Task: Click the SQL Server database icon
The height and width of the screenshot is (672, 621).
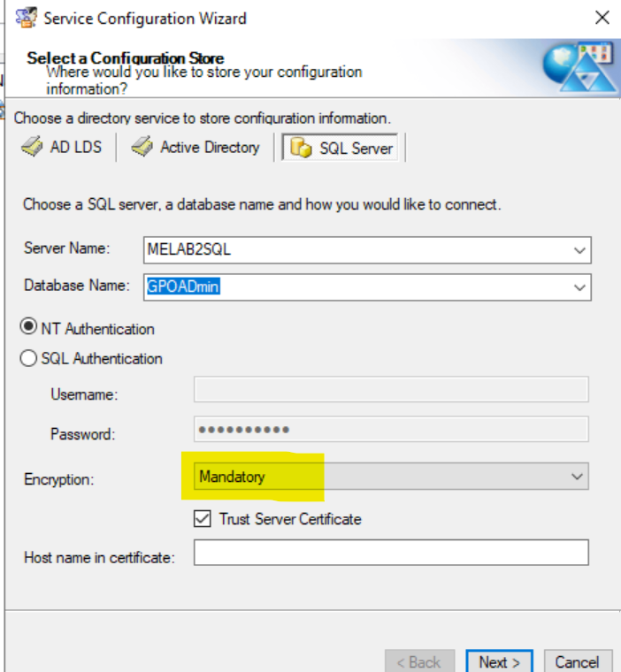Action: 301,149
